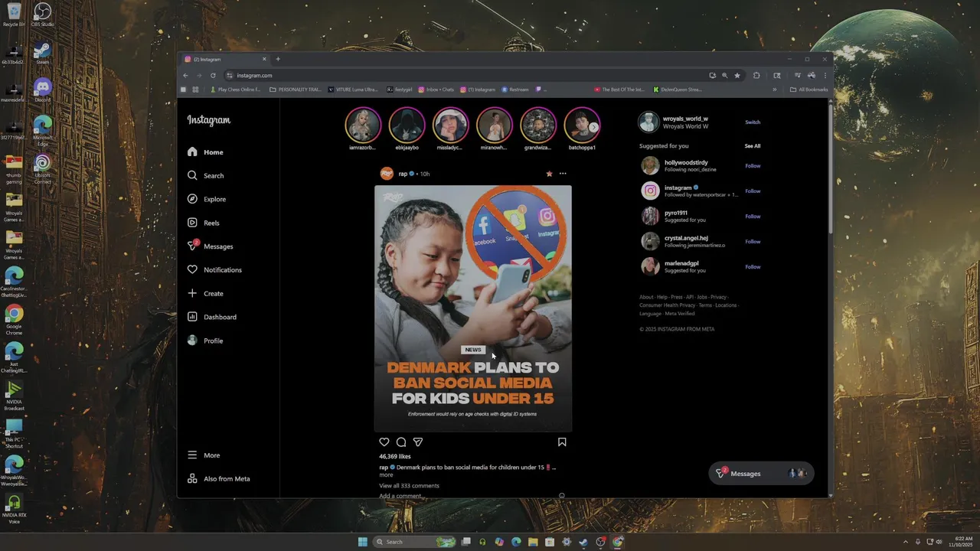Screen dimensions: 980x551
Task: View miranowh story
Action: (x=494, y=125)
